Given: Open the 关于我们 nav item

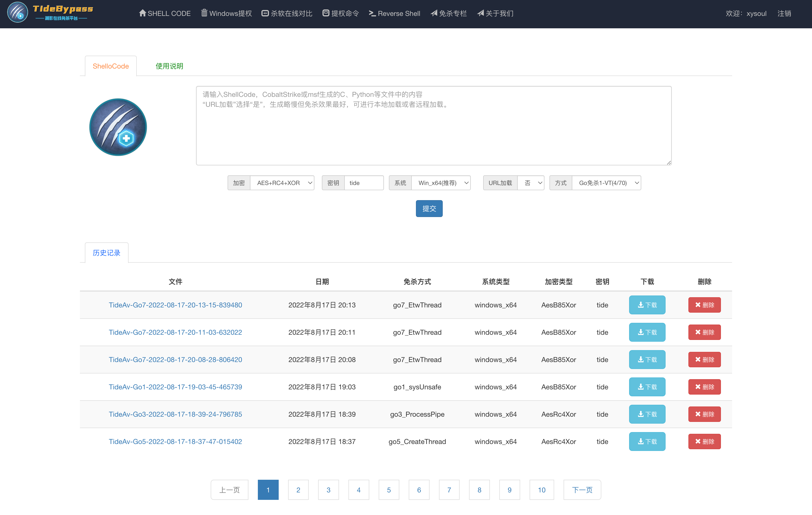Looking at the screenshot, I should (495, 13).
